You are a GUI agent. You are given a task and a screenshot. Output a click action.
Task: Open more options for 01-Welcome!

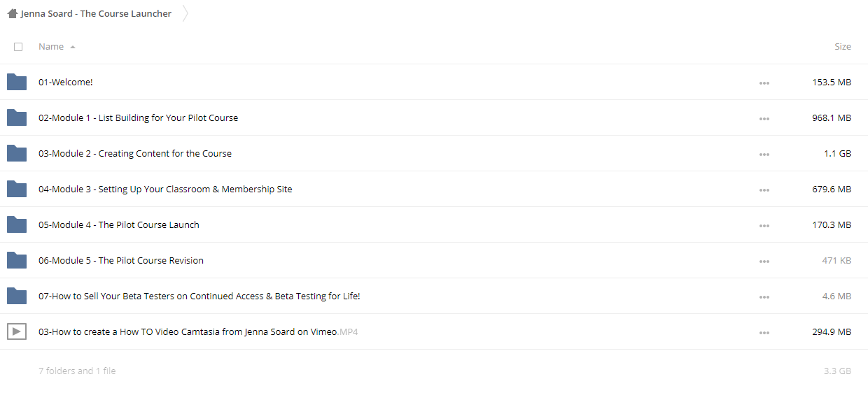tap(764, 83)
